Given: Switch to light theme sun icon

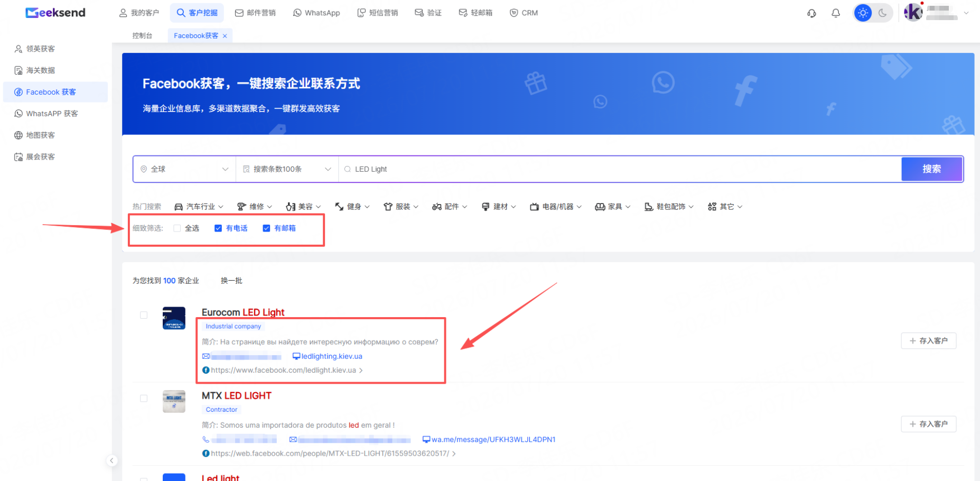Looking at the screenshot, I should [863, 13].
